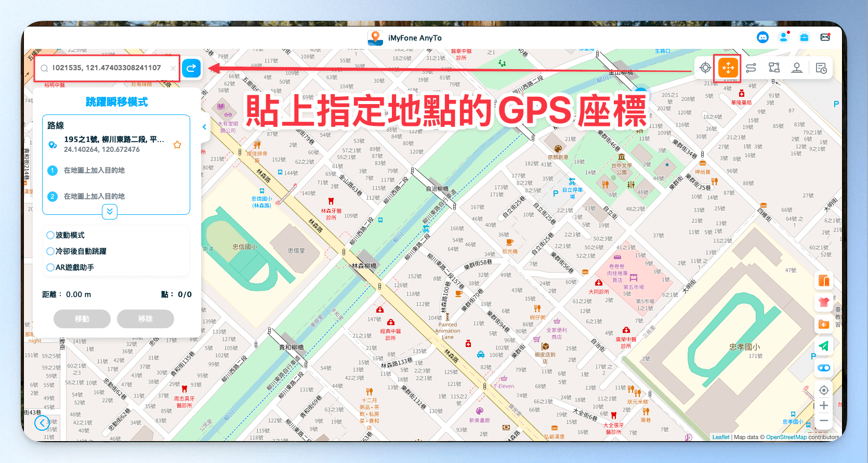Select the multi-spot route mode icon
This screenshot has height=463, width=868.
pyautogui.click(x=774, y=68)
